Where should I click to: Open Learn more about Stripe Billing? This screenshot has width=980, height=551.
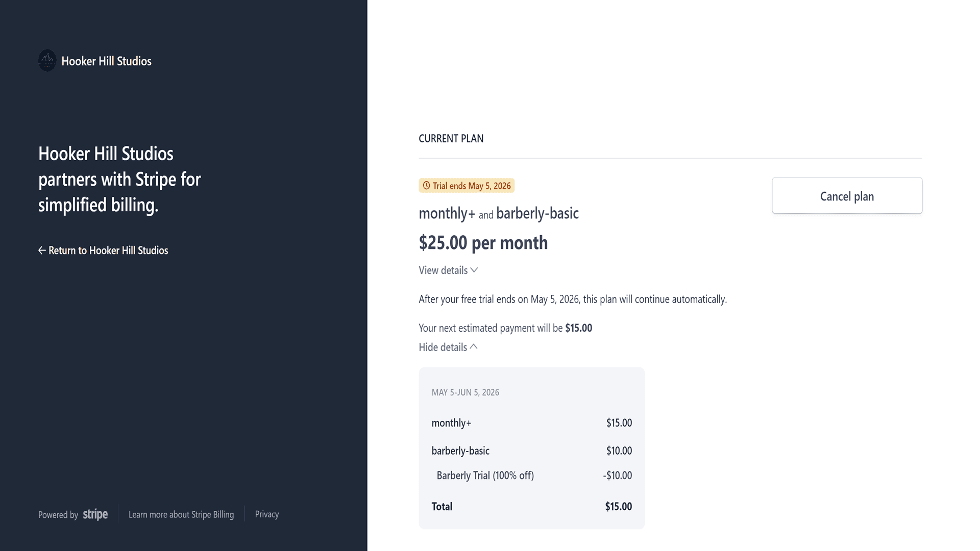pyautogui.click(x=181, y=514)
